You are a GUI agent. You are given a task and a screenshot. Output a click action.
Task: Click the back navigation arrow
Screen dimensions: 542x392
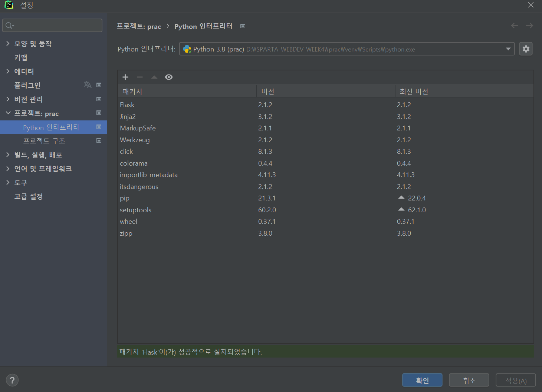point(515,26)
